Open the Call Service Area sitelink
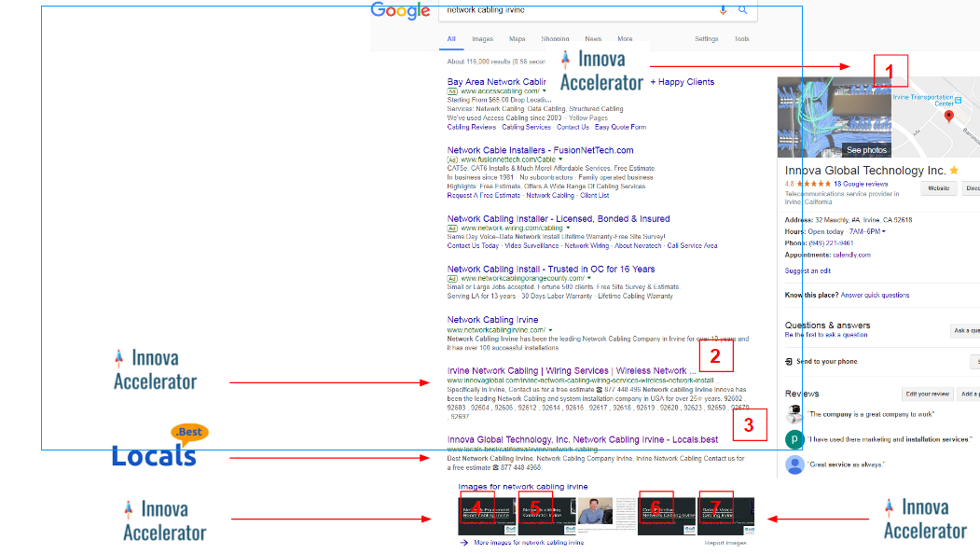This screenshot has width=980, height=554. click(x=692, y=245)
